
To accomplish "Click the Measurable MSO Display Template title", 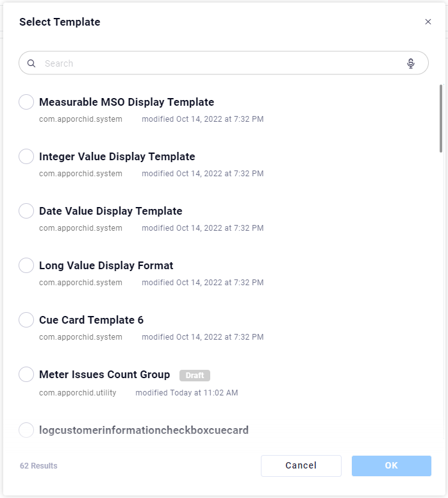I will pos(126,102).
